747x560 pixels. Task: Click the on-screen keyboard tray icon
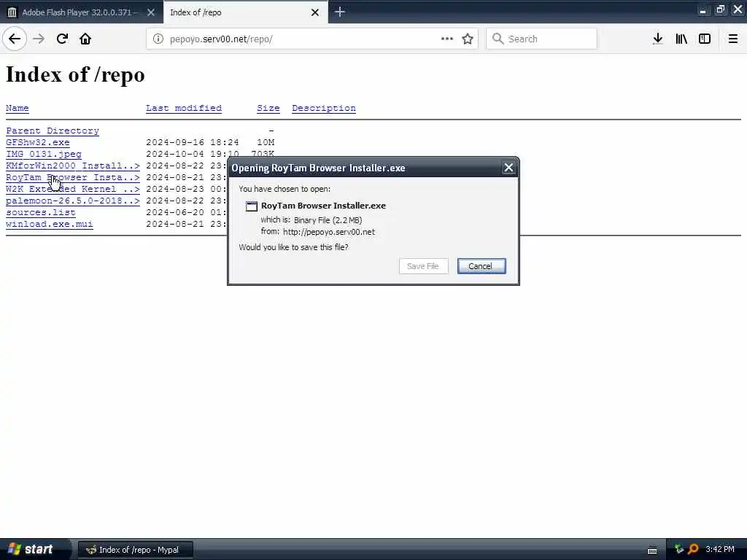click(x=652, y=550)
